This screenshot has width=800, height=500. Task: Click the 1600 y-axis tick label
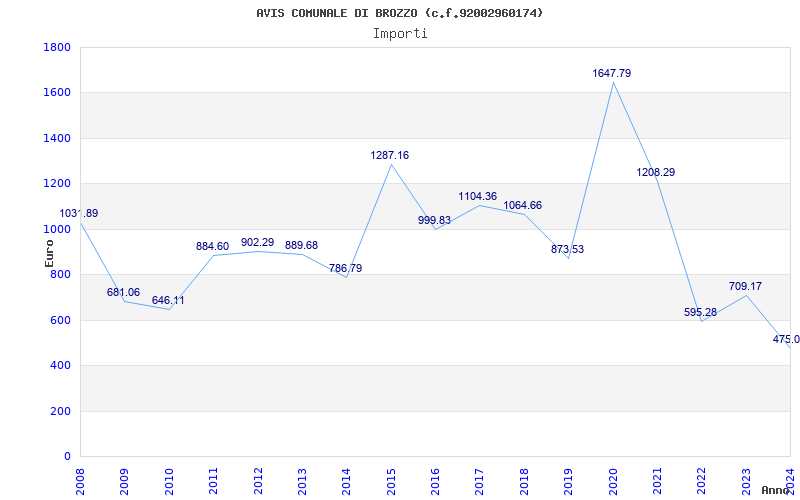click(x=57, y=93)
